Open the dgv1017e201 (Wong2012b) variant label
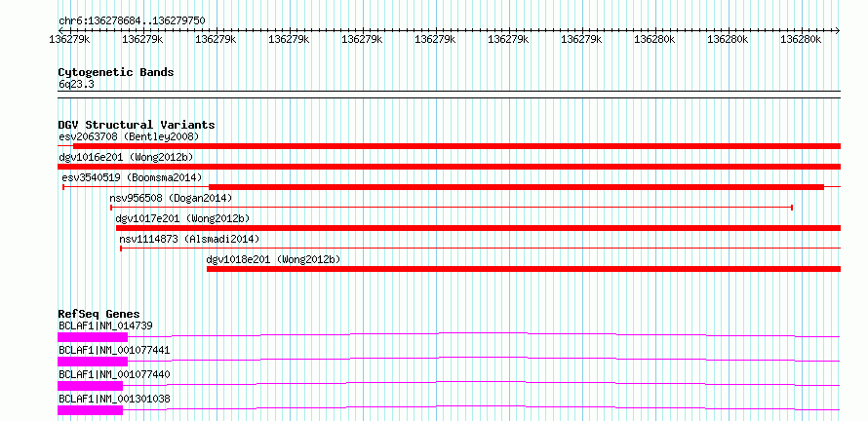This screenshot has height=421, width=868. (x=182, y=218)
